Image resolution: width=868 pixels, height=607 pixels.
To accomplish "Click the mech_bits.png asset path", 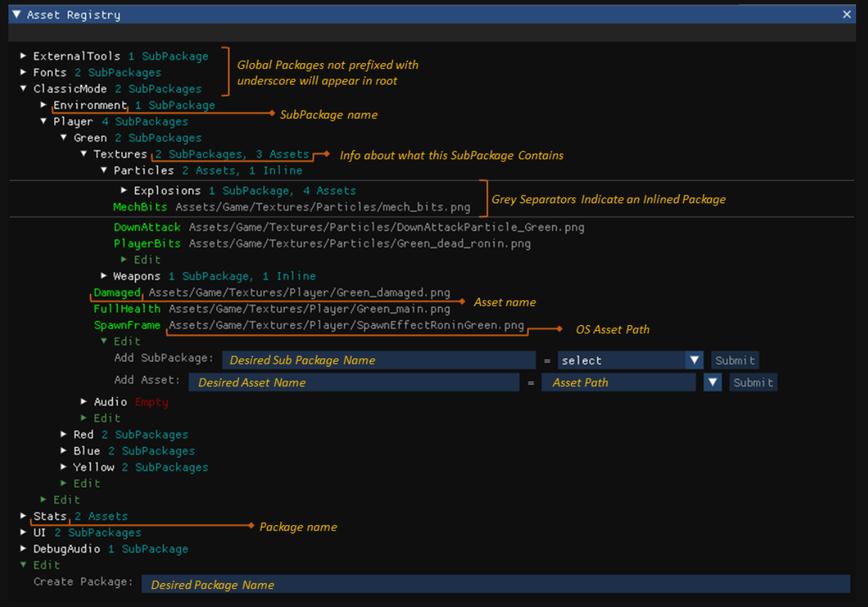I will coord(322,207).
